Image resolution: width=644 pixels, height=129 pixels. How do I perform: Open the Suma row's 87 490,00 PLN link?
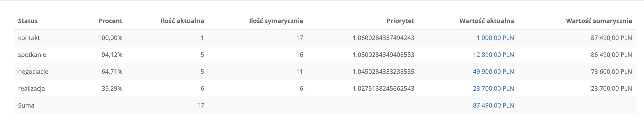coord(493,105)
